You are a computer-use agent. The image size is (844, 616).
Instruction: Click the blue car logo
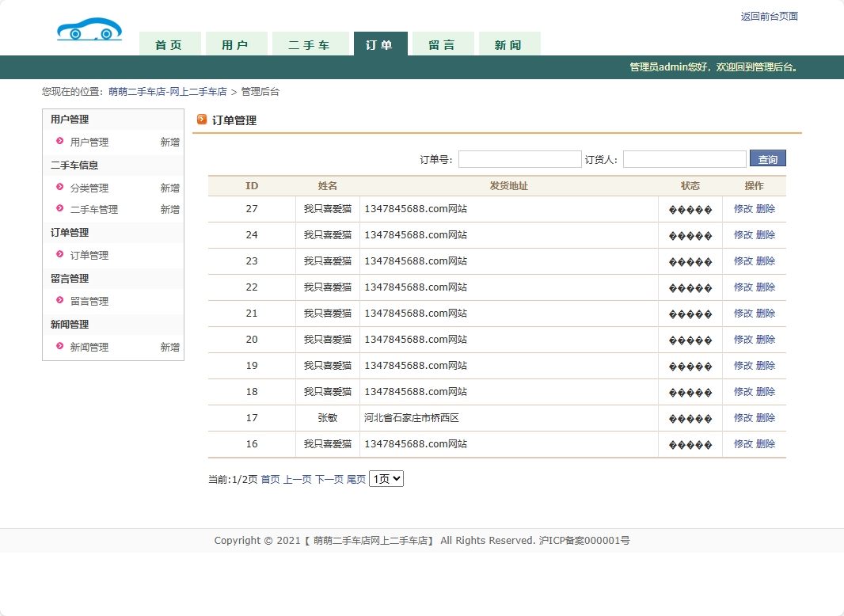pyautogui.click(x=89, y=30)
